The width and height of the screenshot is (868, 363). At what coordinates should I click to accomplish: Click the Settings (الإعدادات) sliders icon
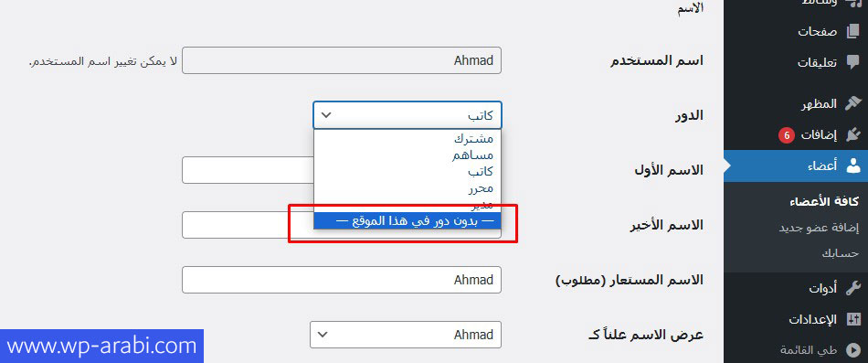(853, 320)
